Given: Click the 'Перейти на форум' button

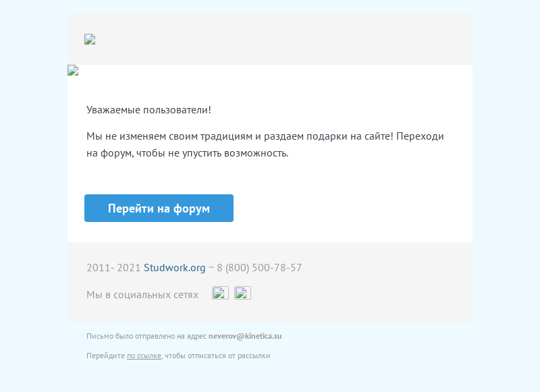Looking at the screenshot, I should click(x=159, y=208).
